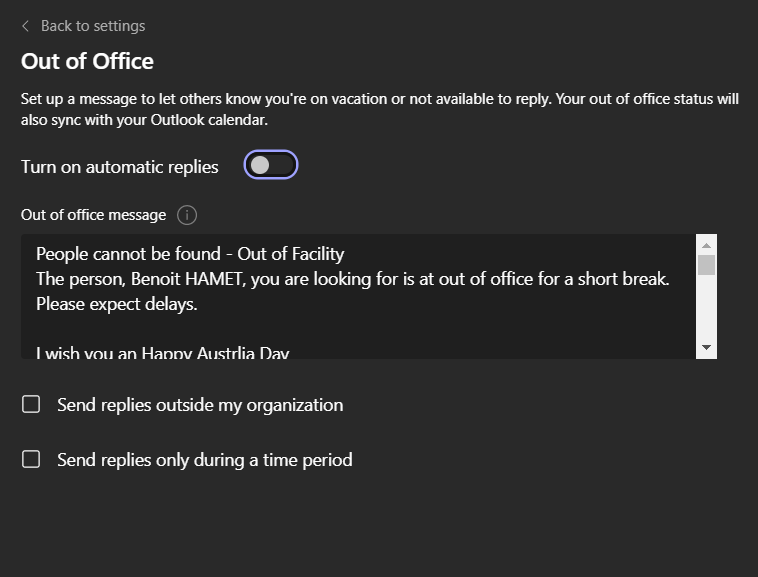Click the info icon beside message label
Screen dimensions: 758x577
(x=187, y=215)
